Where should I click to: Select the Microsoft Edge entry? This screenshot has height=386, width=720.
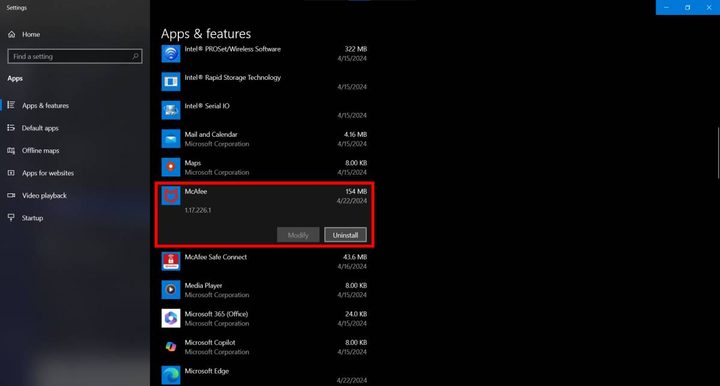(264, 375)
